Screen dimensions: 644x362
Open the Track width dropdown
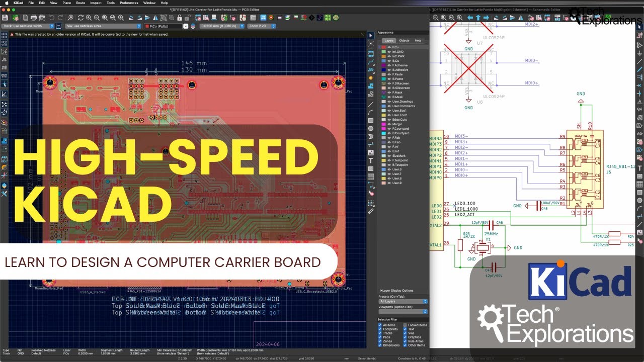[28, 26]
